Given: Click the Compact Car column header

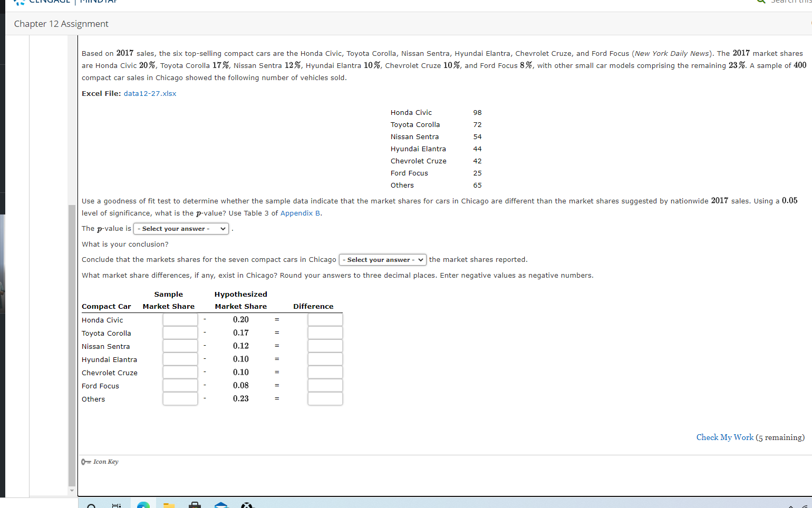Looking at the screenshot, I should tap(107, 307).
